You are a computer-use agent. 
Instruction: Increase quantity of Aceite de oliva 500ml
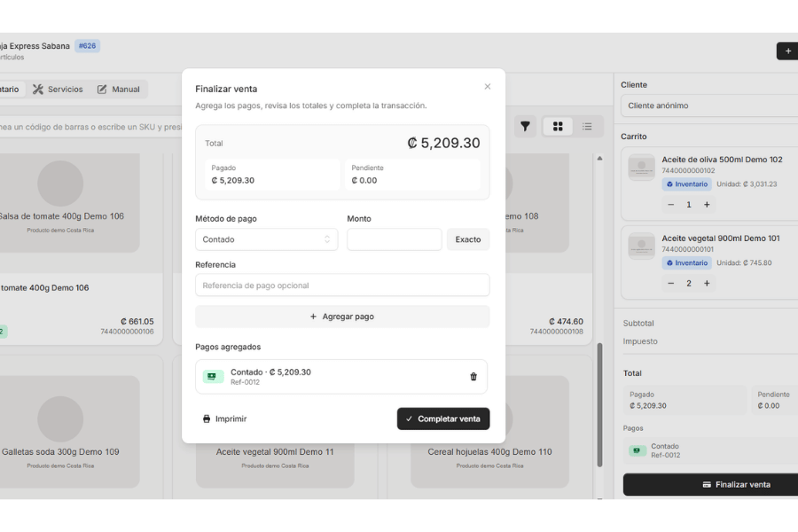707,205
